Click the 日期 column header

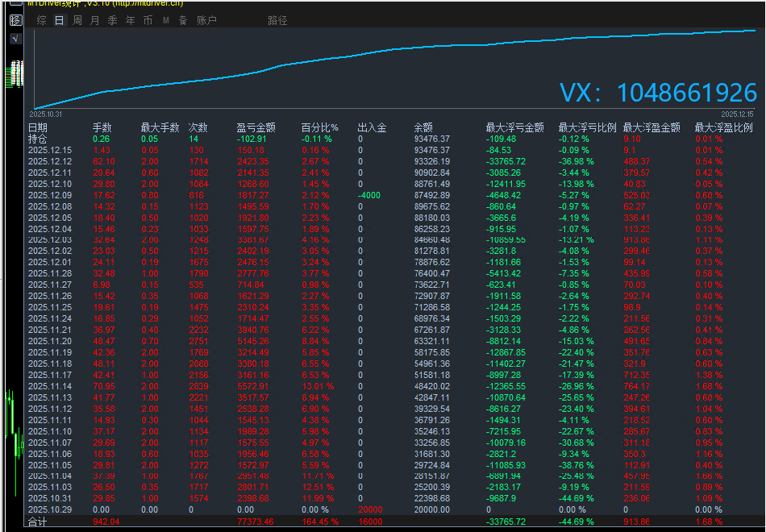pos(38,127)
